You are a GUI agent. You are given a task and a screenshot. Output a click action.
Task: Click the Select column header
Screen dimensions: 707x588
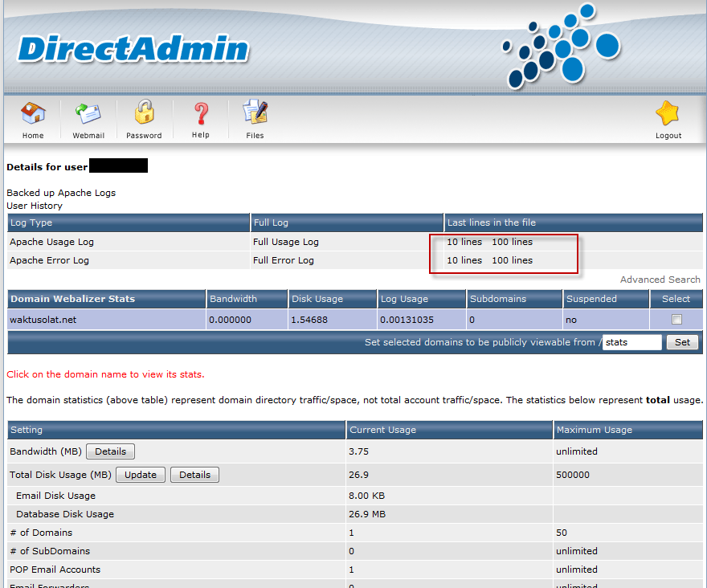click(676, 299)
